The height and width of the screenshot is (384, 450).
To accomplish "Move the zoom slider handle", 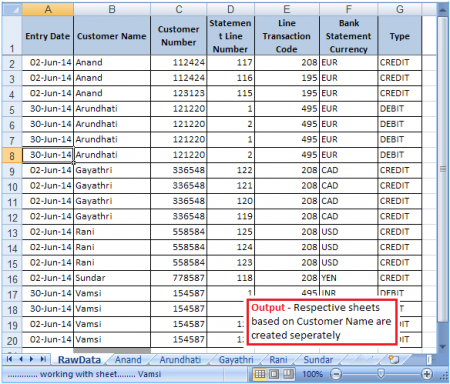I will pos(381,373).
